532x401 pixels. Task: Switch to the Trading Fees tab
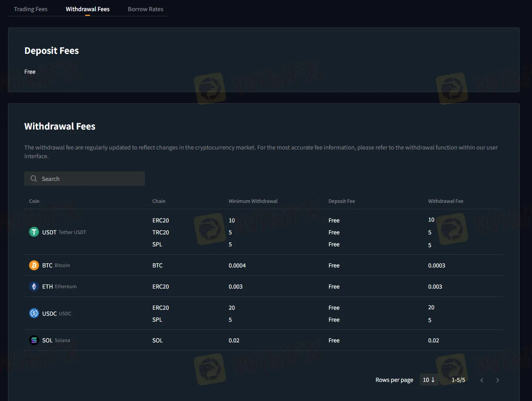click(x=31, y=9)
